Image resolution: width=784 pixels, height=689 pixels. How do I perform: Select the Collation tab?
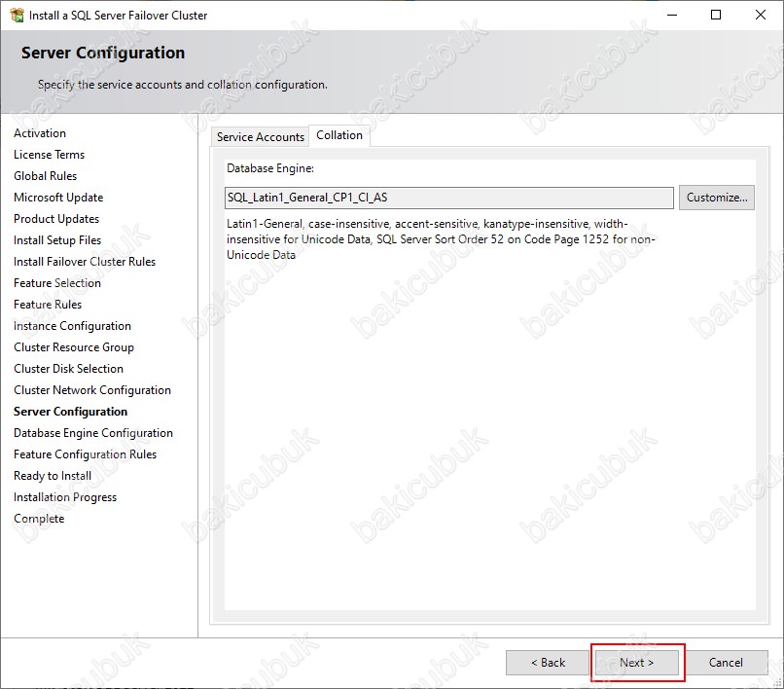pyautogui.click(x=339, y=135)
